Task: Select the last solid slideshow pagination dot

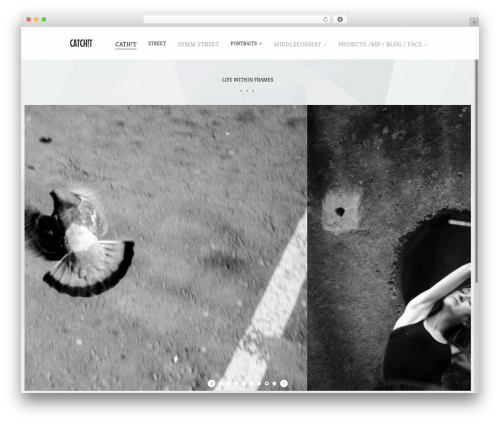Action: (x=274, y=383)
